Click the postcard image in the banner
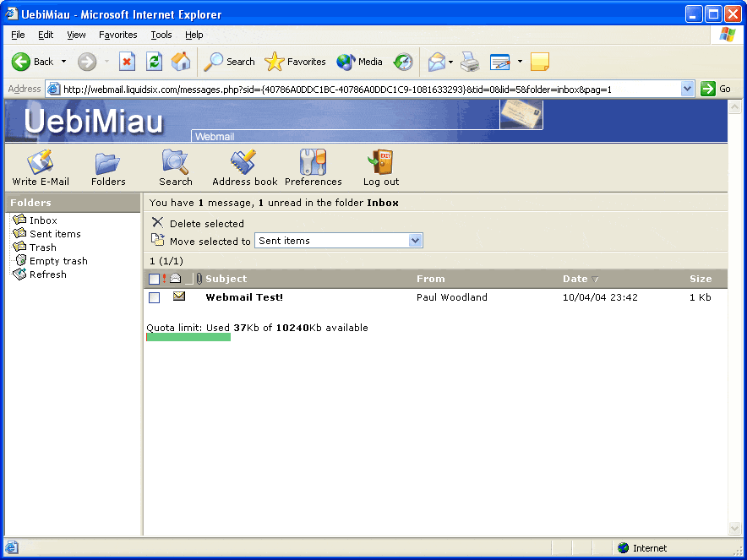 tap(521, 114)
